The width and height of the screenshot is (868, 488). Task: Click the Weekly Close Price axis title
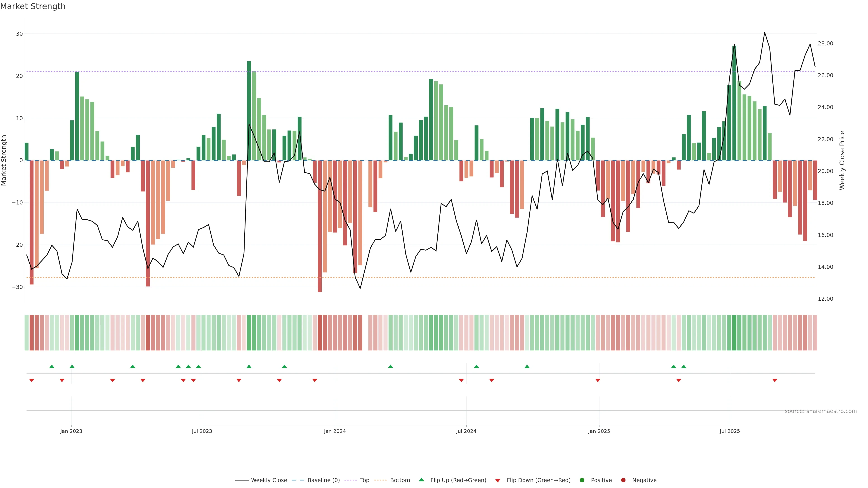pyautogui.click(x=842, y=160)
